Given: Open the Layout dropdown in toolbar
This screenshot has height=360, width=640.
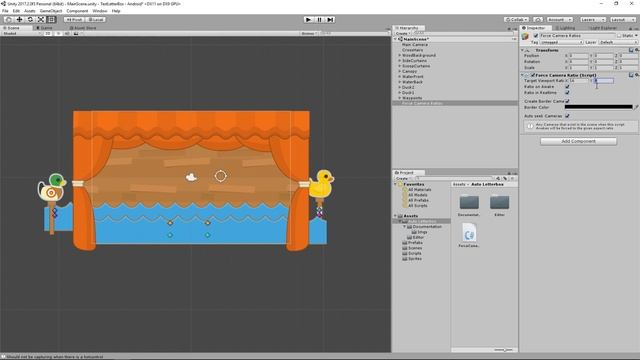Looking at the screenshot, I should pyautogui.click(x=622, y=20).
